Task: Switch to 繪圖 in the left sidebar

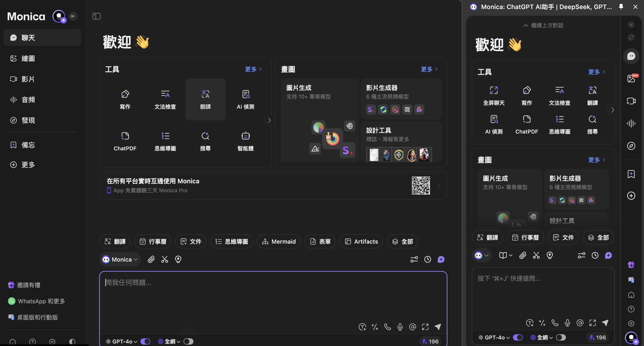Action: pos(28,58)
